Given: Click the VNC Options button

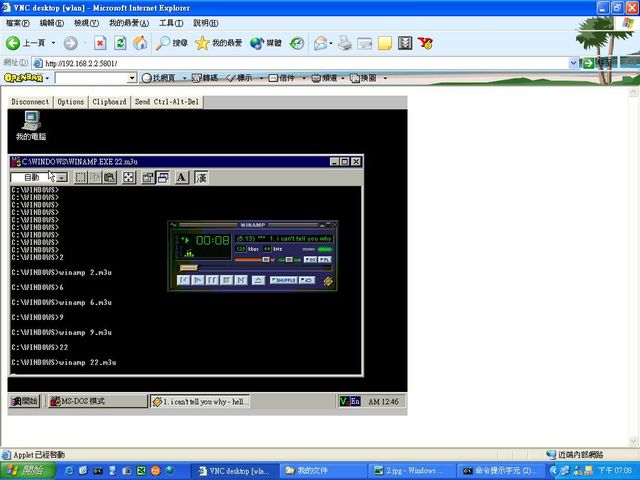Looking at the screenshot, I should click(x=71, y=102).
